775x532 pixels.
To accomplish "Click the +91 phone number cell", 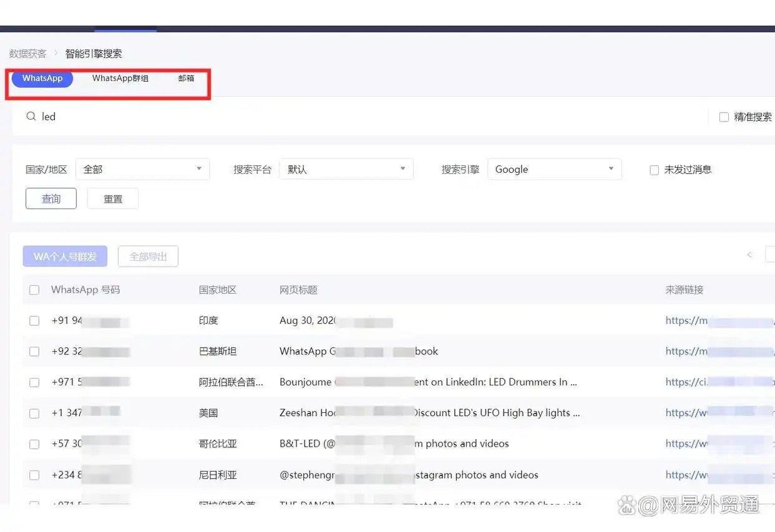I will [x=90, y=321].
